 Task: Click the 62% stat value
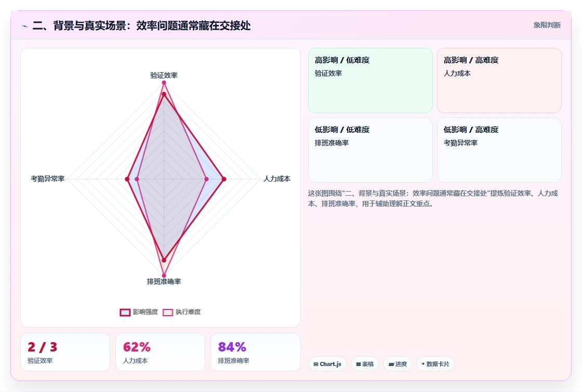tap(137, 347)
